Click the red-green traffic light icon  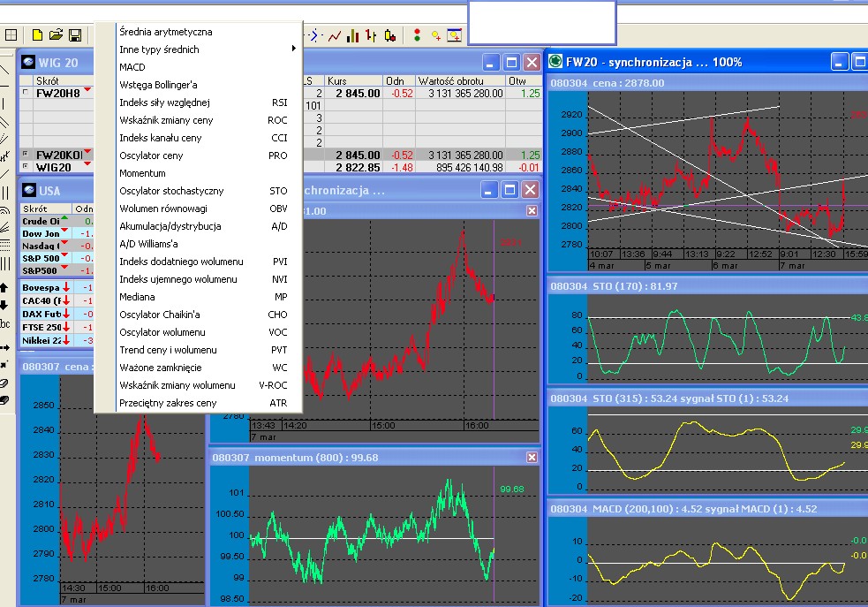click(416, 35)
